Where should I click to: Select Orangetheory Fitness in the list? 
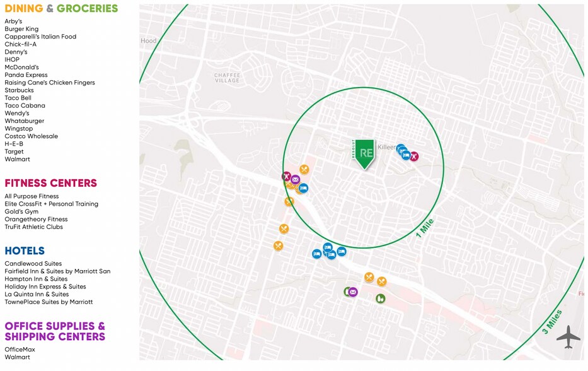(x=36, y=220)
